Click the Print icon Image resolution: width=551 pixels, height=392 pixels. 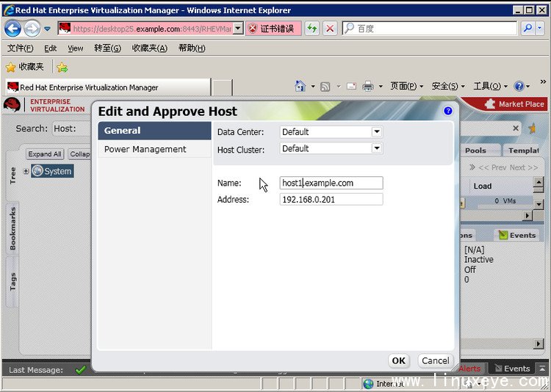coord(368,86)
